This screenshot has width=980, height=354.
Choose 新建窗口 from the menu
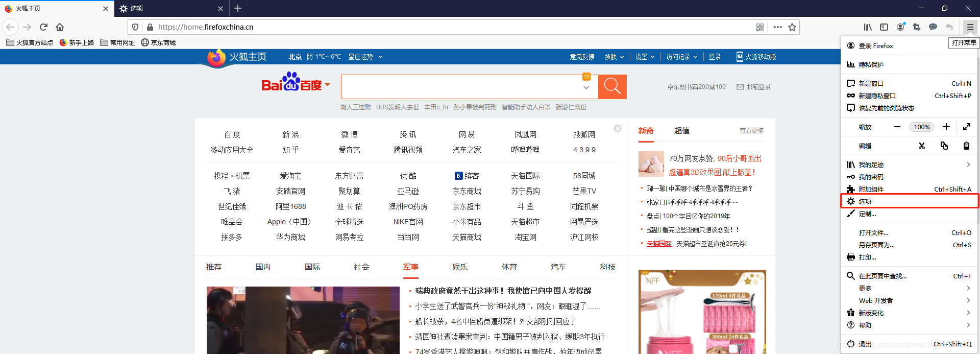[x=910, y=83]
